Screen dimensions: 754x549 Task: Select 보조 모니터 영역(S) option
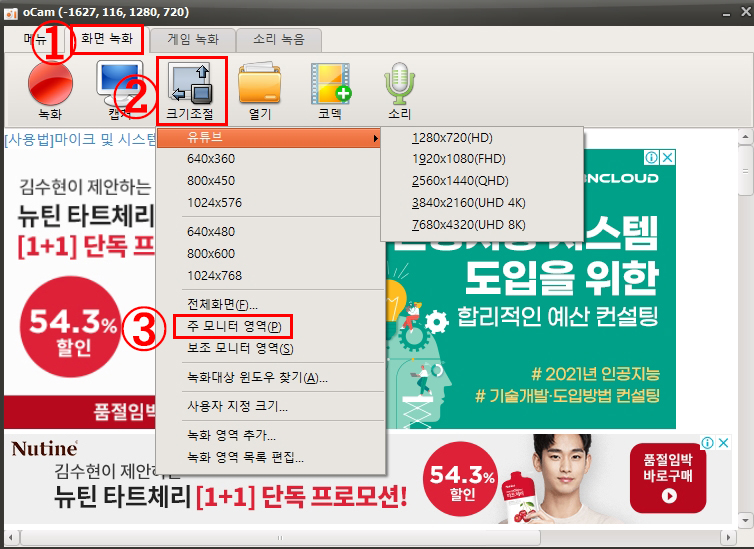271,349
